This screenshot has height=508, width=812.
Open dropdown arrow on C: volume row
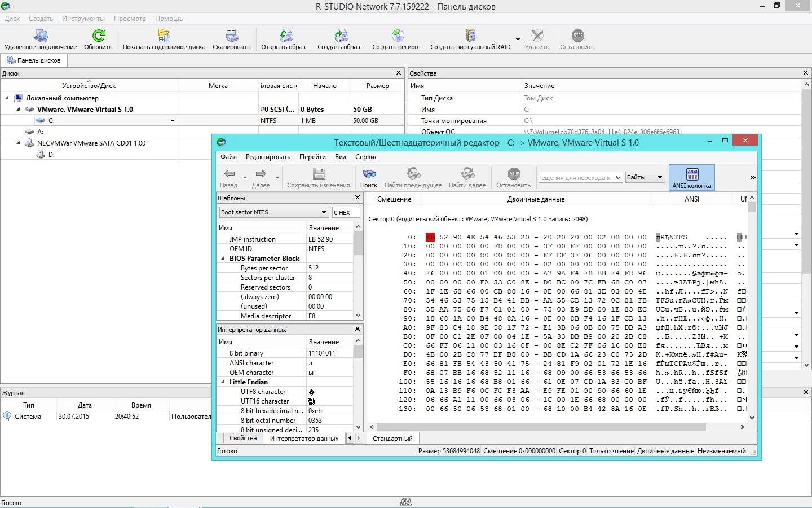click(173, 121)
